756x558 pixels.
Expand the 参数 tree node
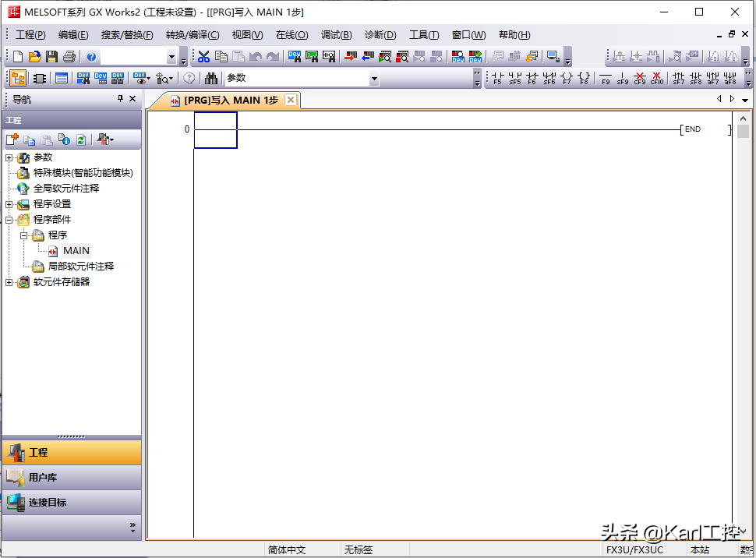pyautogui.click(x=9, y=157)
